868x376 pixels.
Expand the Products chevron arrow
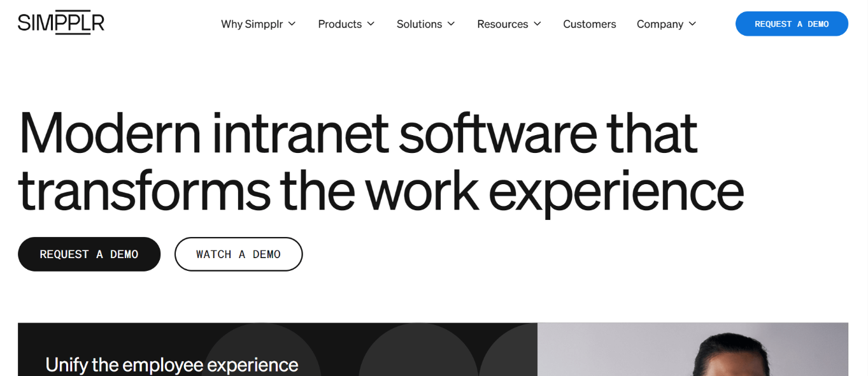click(371, 24)
